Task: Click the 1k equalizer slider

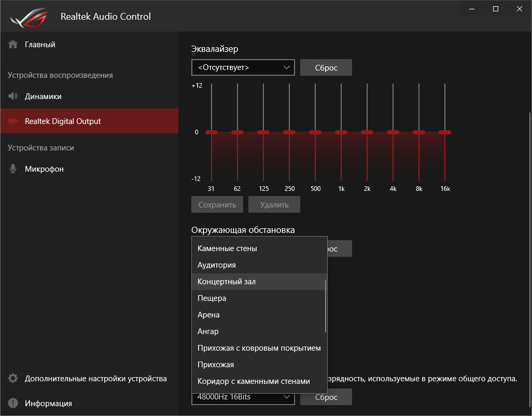Action: coord(341,132)
